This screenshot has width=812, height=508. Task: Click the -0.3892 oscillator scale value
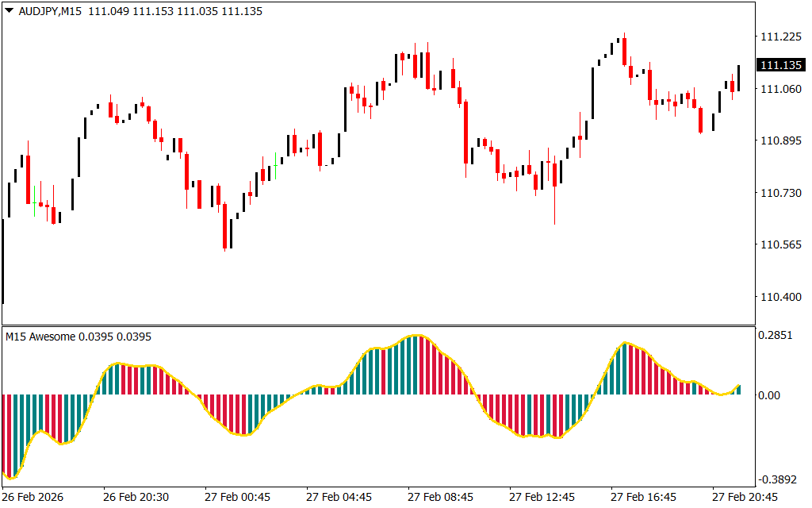(776, 480)
